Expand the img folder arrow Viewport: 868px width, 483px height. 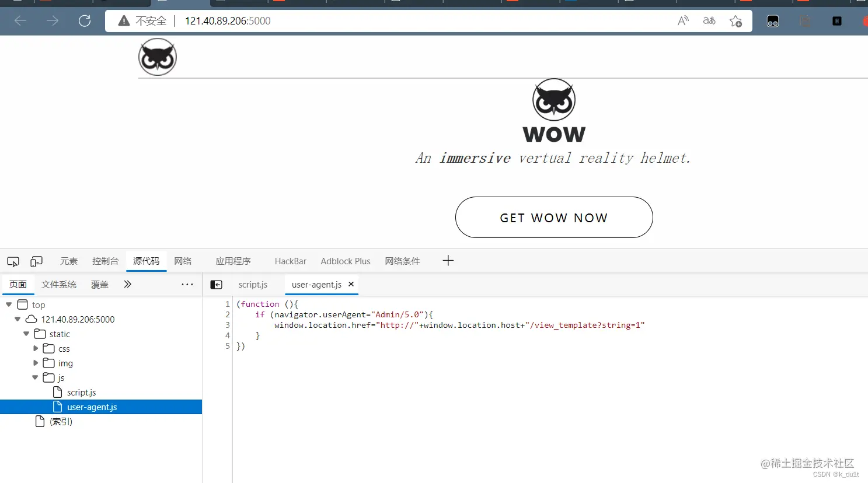[x=36, y=363]
